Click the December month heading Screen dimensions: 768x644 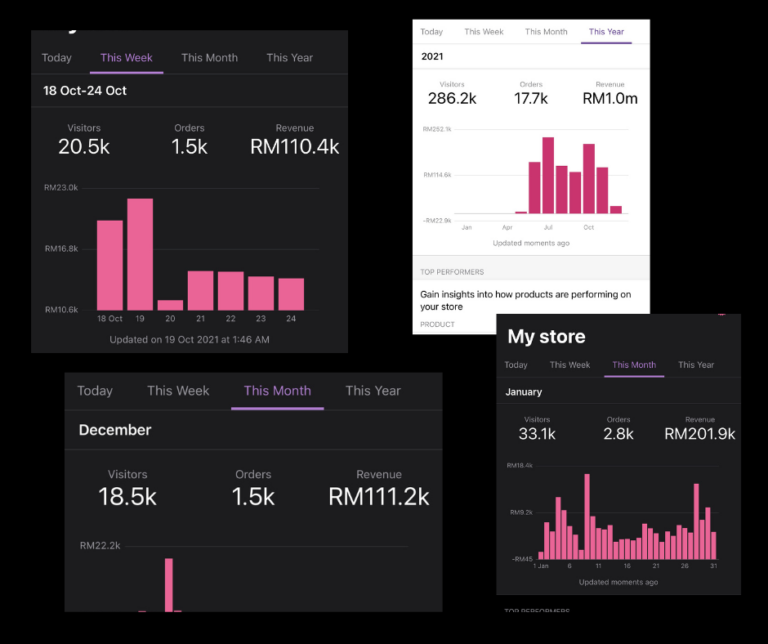115,430
